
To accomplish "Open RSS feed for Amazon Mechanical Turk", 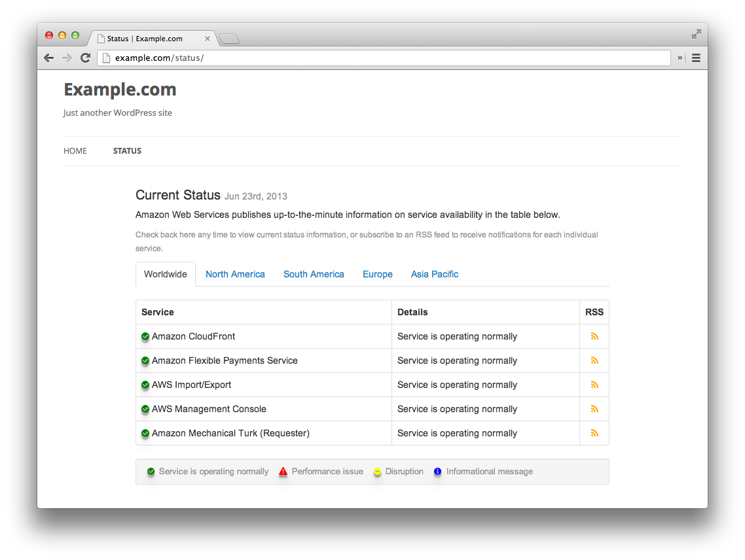I will pyautogui.click(x=594, y=433).
